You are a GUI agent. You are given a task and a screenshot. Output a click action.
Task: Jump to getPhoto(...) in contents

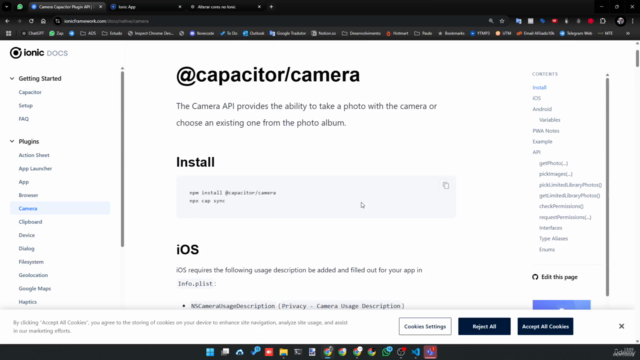click(x=553, y=163)
